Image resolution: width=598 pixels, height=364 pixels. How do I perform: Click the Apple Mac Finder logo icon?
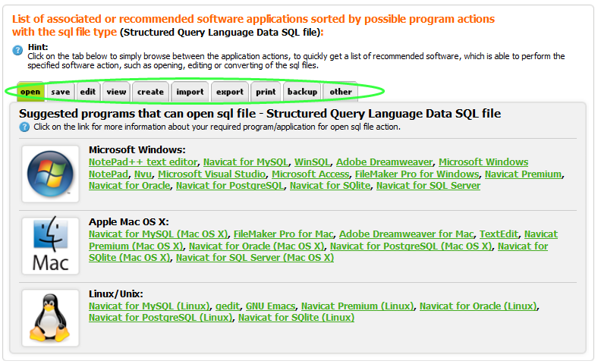[x=50, y=246]
